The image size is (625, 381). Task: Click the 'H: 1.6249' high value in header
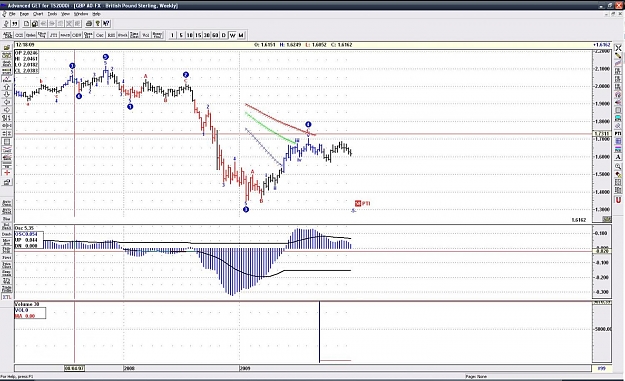290,45
